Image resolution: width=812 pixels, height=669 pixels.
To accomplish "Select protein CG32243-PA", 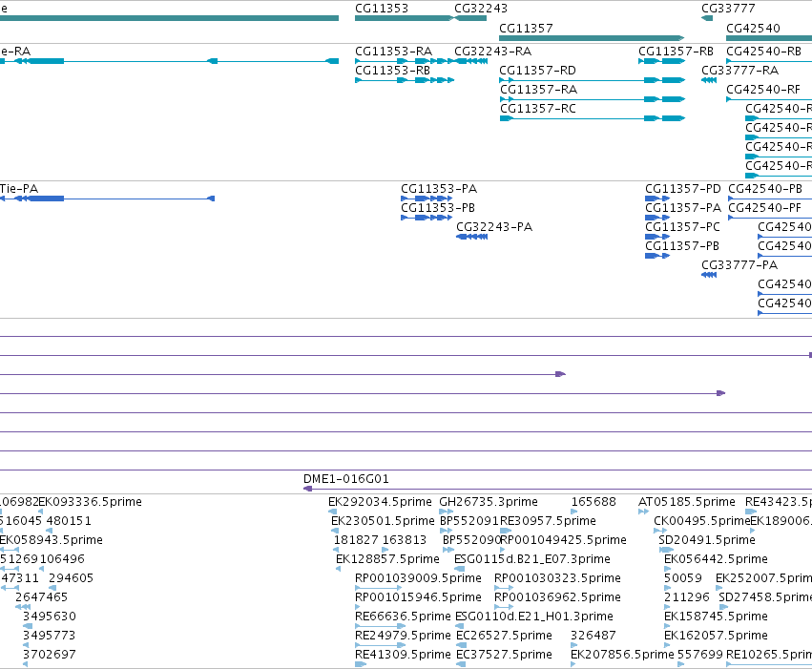I will coord(494,227).
